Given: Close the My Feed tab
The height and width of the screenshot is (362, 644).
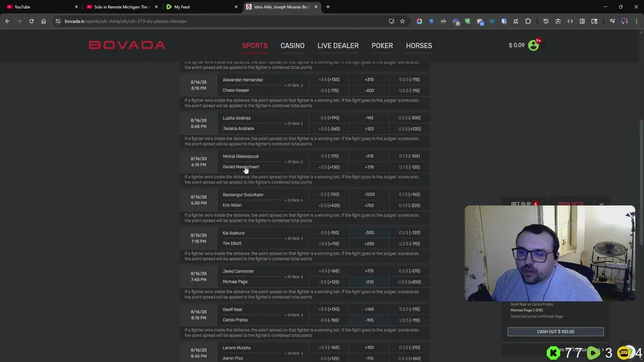Looking at the screenshot, I should pos(236,7).
